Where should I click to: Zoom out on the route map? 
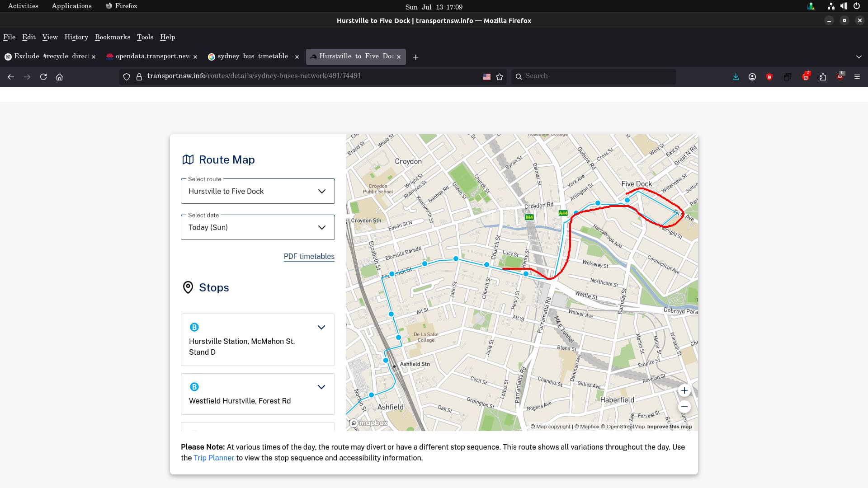pos(684,407)
